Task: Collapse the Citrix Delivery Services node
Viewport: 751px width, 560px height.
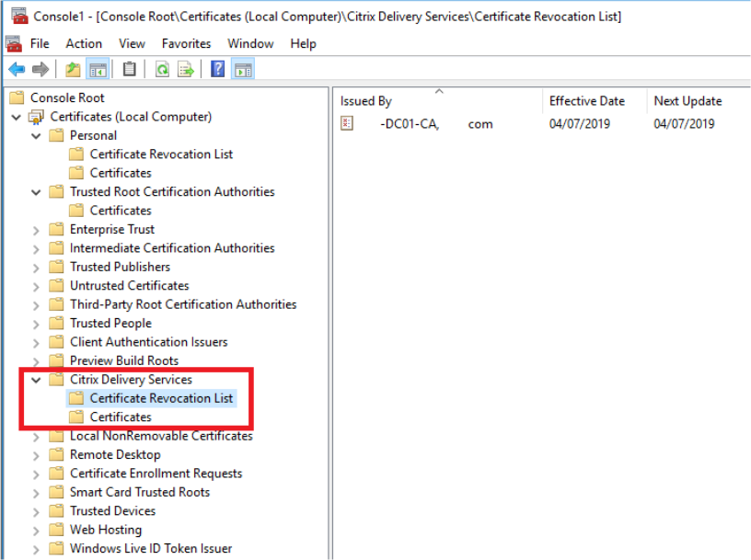Action: [x=35, y=379]
